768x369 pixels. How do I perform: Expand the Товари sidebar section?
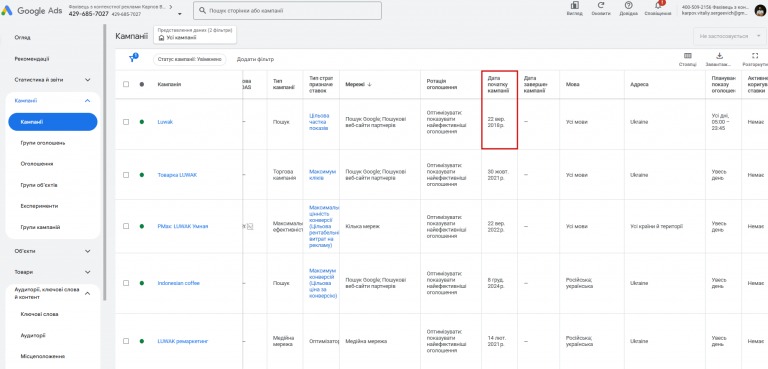pyautogui.click(x=88, y=272)
